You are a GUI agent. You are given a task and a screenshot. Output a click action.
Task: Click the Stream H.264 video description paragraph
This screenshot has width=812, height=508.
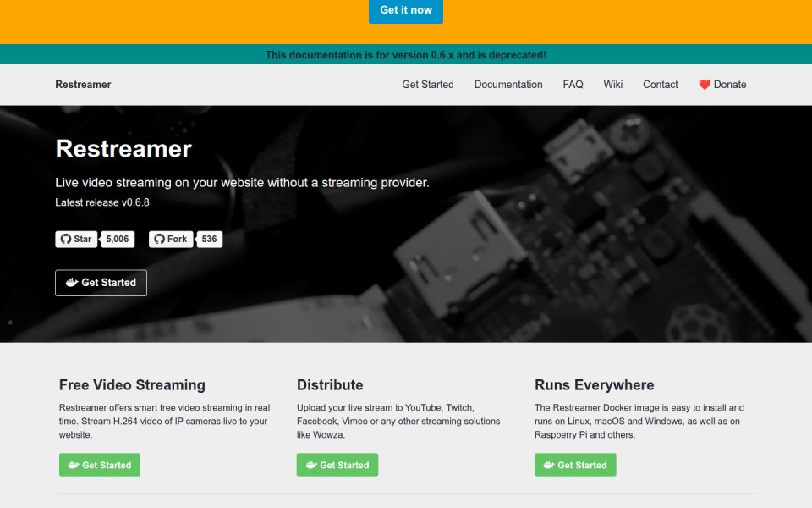[165, 421]
